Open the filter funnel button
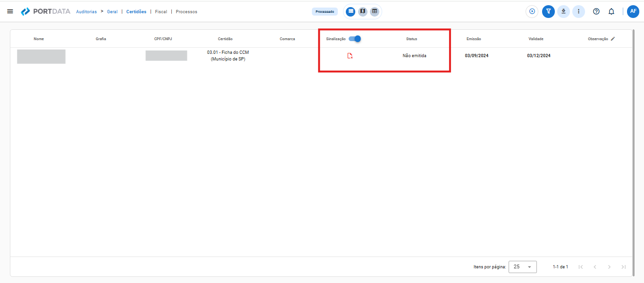The image size is (644, 283). pos(548,11)
